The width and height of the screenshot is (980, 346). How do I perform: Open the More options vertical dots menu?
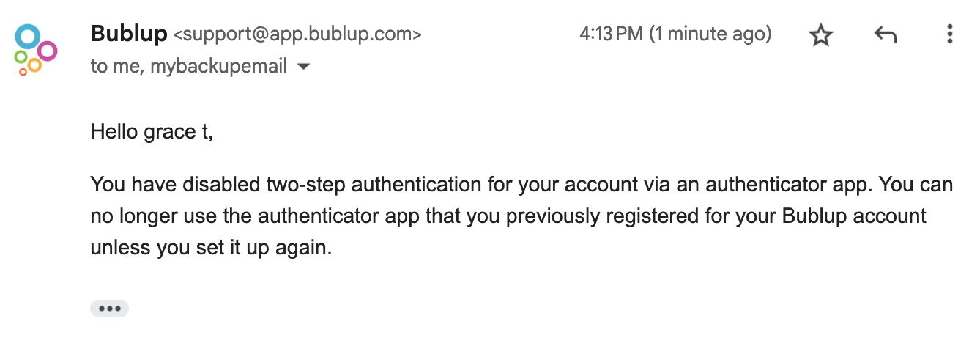[949, 34]
